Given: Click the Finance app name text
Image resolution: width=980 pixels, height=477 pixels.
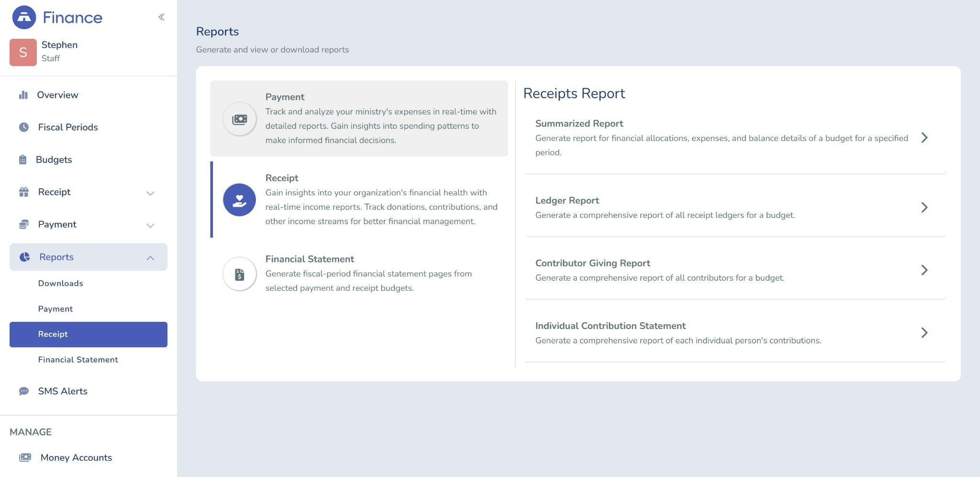Looking at the screenshot, I should 72,18.
